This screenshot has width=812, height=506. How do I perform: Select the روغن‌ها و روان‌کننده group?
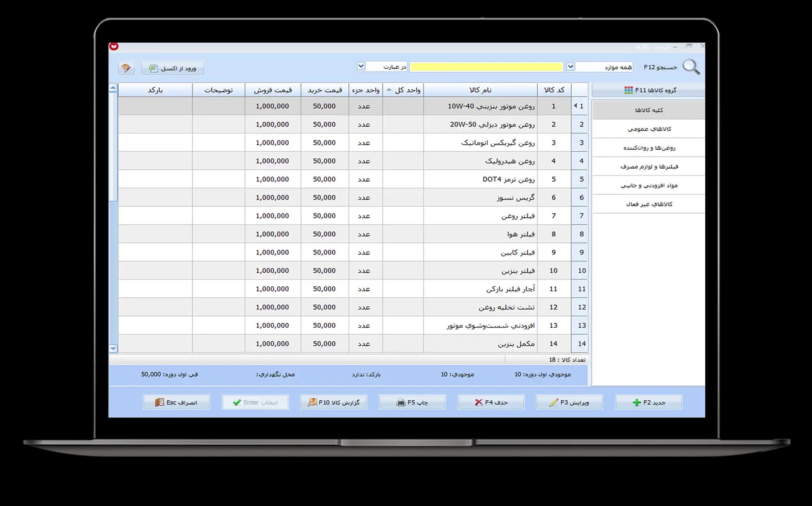coord(648,148)
